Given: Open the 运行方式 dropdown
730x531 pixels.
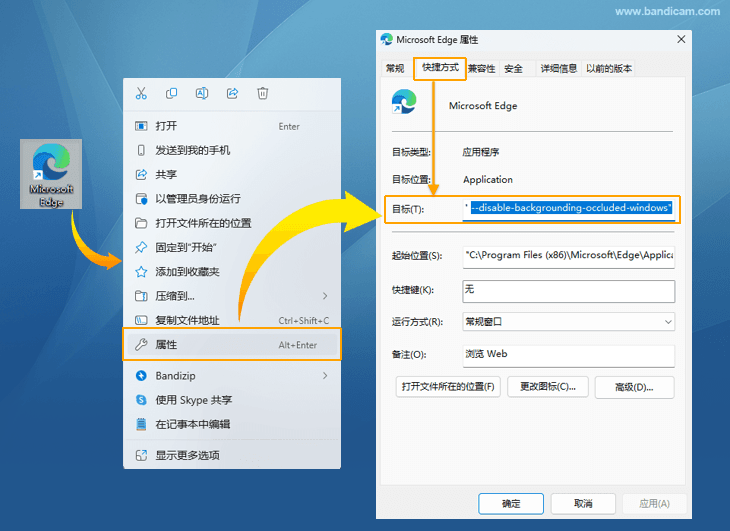Looking at the screenshot, I should [x=568, y=322].
